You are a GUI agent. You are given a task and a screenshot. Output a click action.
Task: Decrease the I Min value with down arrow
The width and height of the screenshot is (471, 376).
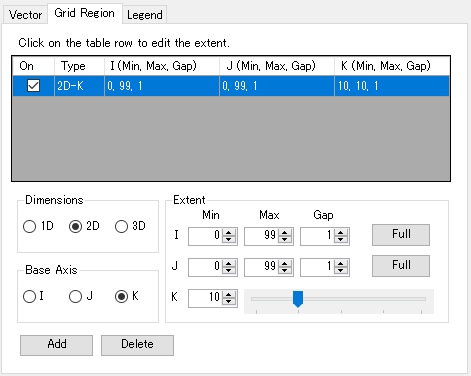click(x=229, y=240)
